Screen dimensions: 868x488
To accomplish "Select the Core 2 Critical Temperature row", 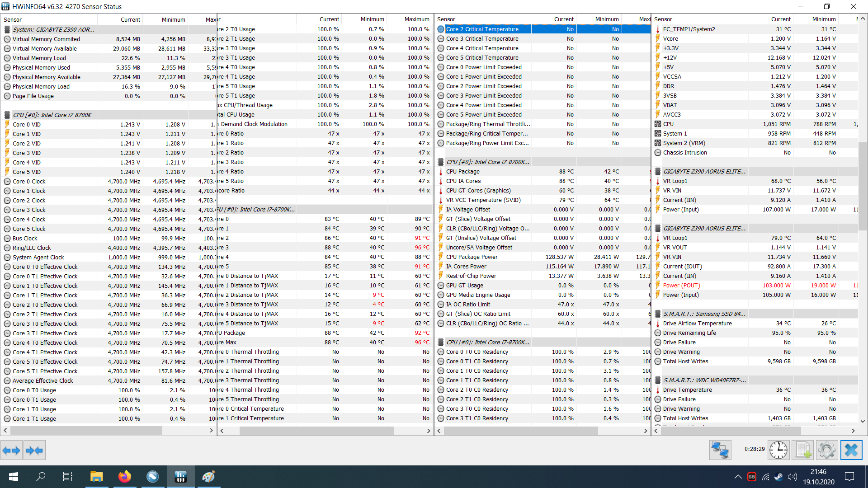I will click(x=482, y=29).
